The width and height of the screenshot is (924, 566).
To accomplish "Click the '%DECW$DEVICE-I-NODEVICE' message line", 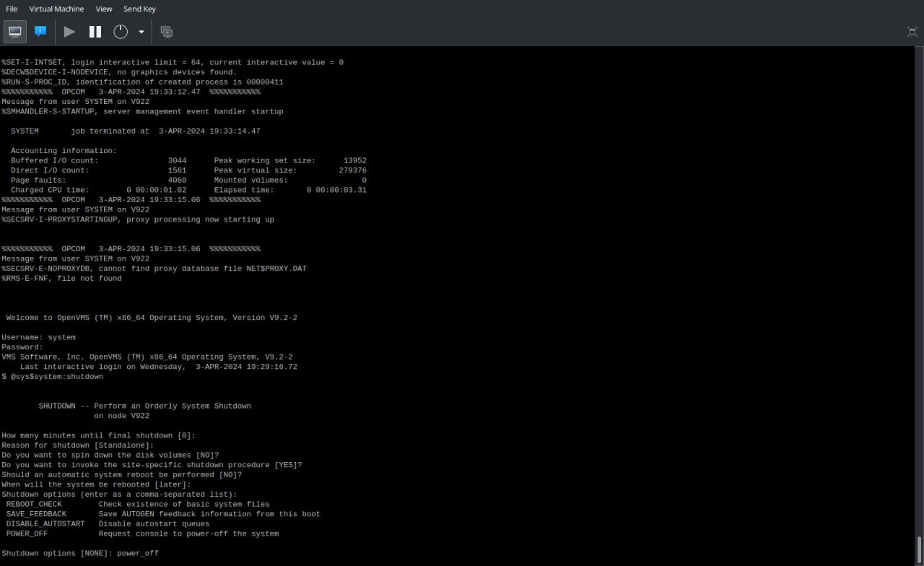I will pos(119,72).
